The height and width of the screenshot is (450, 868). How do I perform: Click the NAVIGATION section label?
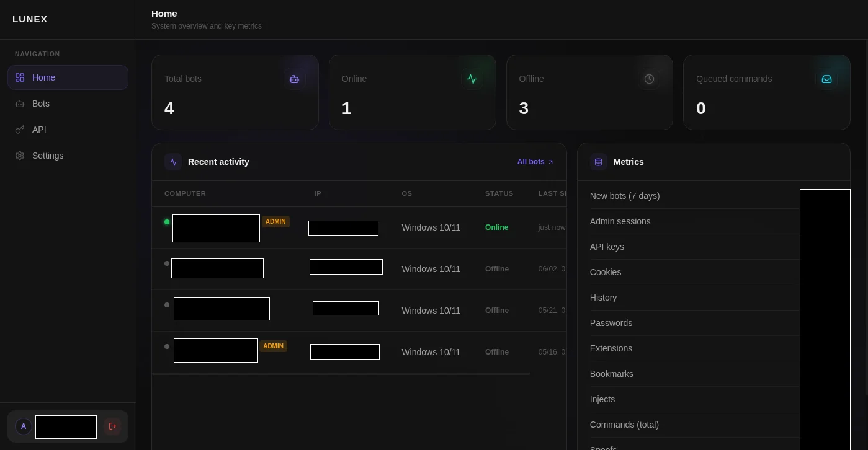click(x=37, y=54)
